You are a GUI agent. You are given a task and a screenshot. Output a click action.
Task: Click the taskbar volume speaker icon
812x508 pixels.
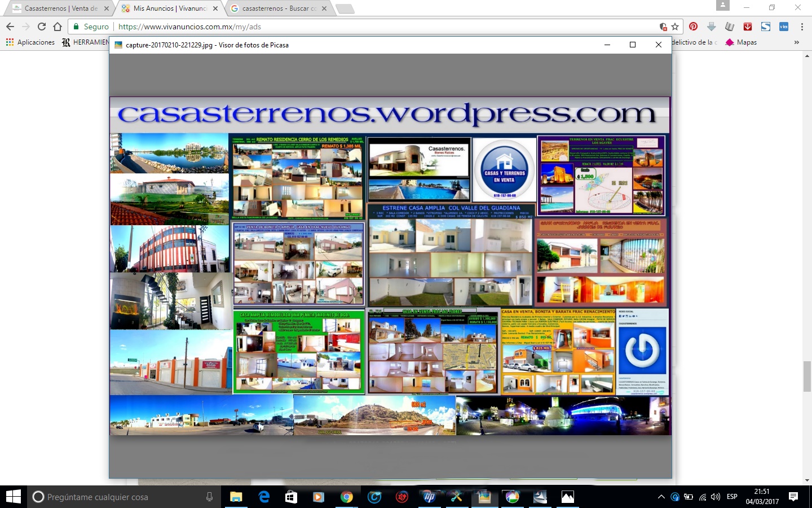click(716, 497)
